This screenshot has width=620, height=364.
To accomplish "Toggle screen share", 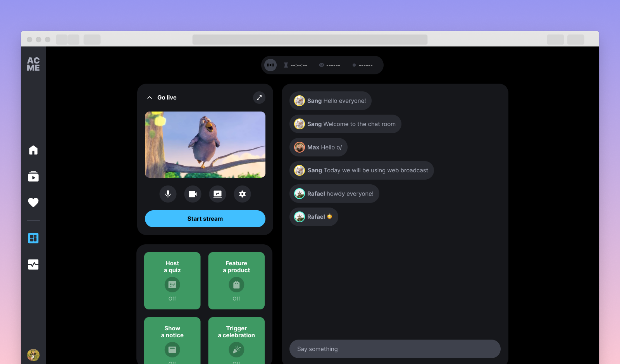I will (x=217, y=194).
